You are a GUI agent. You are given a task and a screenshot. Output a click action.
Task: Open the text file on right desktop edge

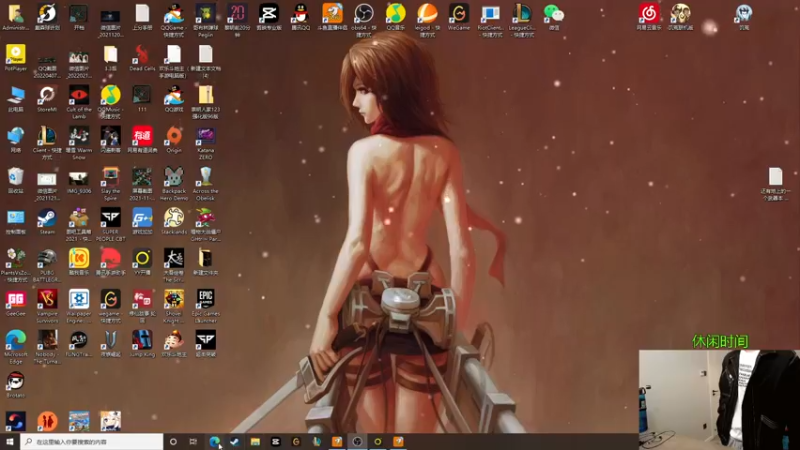coord(776,184)
